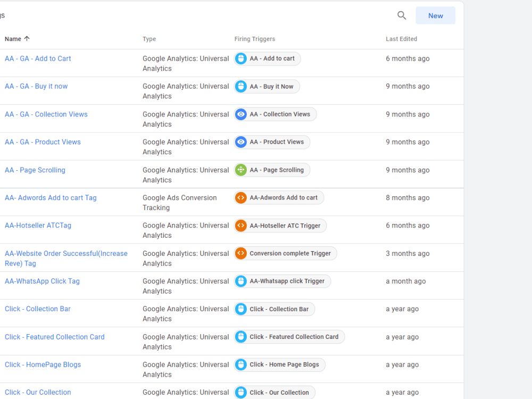Open the AA - Add to cart trigger chip
This screenshot has width=532, height=399.
pyautogui.click(x=268, y=59)
